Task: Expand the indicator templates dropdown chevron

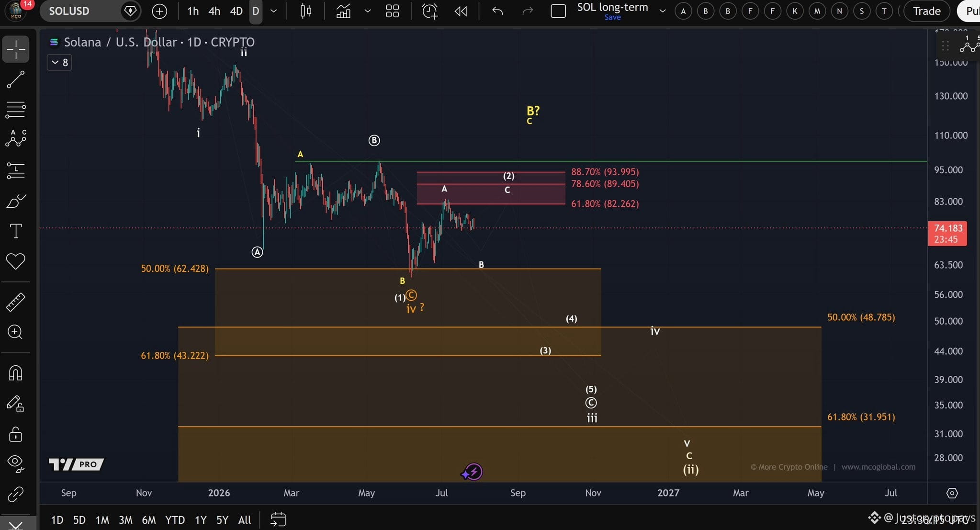Action: tap(368, 11)
